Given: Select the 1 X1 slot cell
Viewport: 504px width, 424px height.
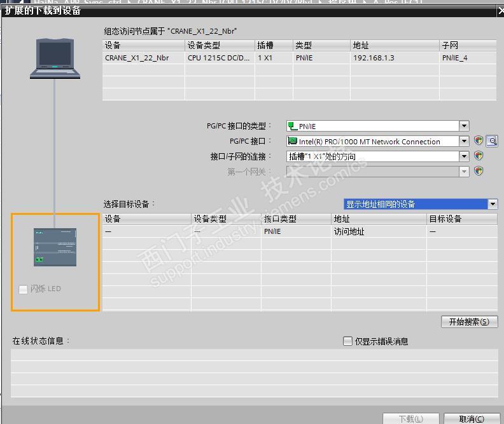Looking at the screenshot, I should coord(274,58).
